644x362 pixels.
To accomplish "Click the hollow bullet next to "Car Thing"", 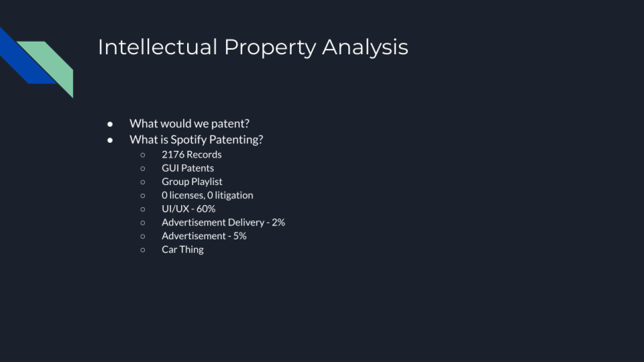I will pyautogui.click(x=143, y=250).
